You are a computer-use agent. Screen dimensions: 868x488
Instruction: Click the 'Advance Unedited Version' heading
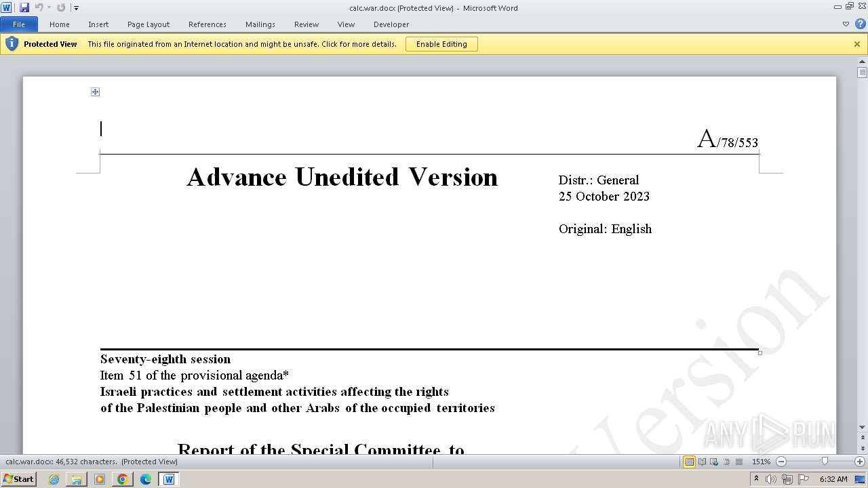click(342, 177)
